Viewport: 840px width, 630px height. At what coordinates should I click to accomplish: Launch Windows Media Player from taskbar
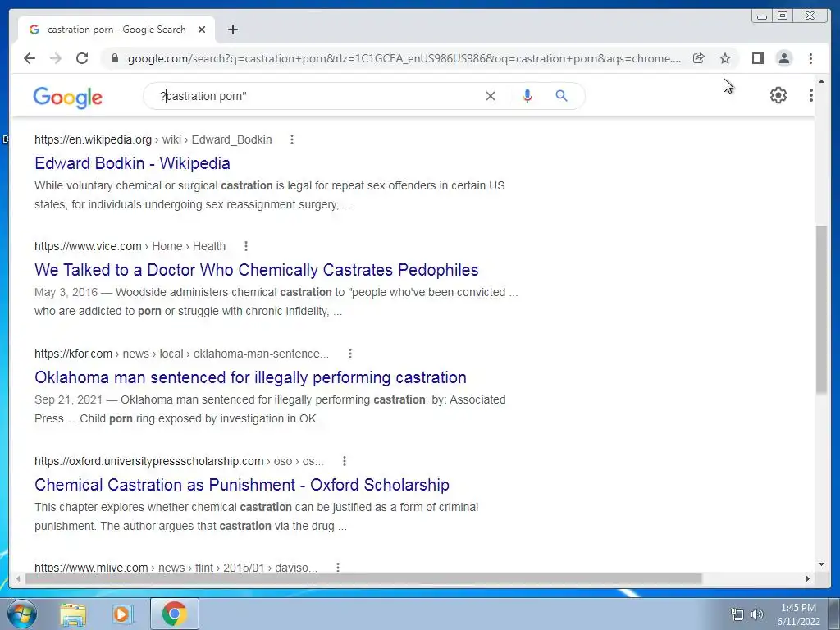click(x=122, y=614)
